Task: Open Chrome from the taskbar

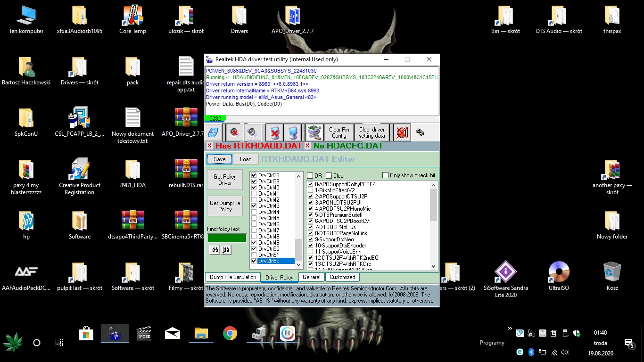Action: pos(230,334)
